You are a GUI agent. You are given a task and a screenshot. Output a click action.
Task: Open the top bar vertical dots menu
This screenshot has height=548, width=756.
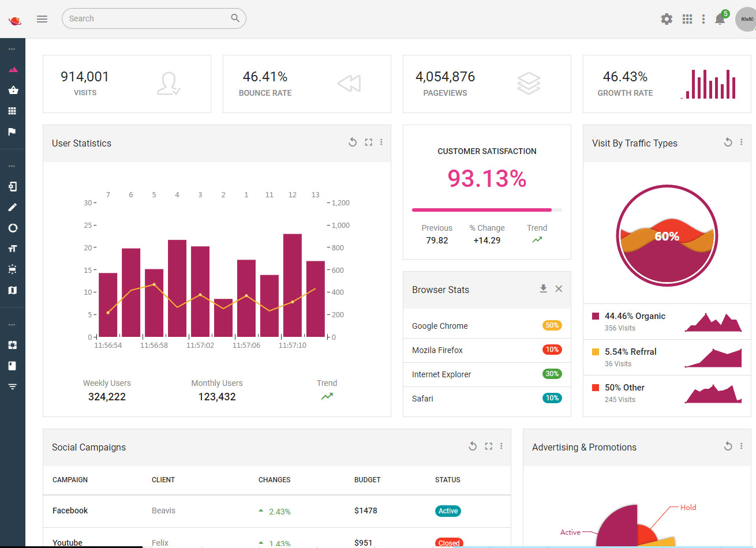[x=703, y=19]
